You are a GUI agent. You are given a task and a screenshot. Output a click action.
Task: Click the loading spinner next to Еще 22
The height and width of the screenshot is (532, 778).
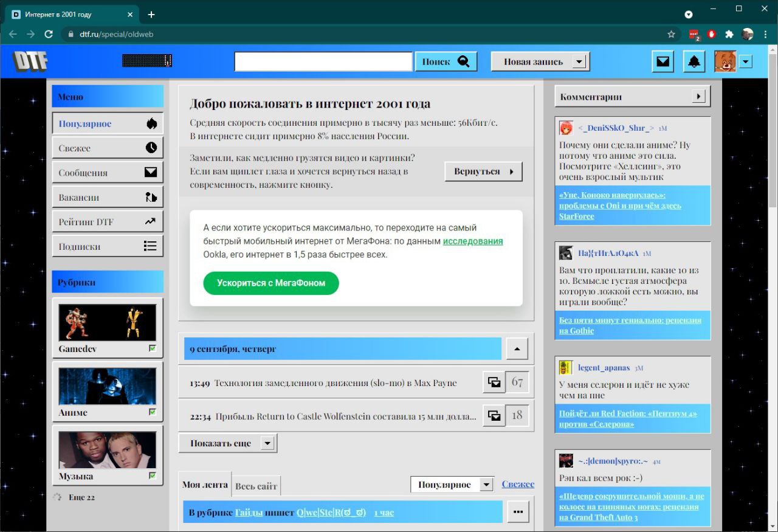(58, 497)
